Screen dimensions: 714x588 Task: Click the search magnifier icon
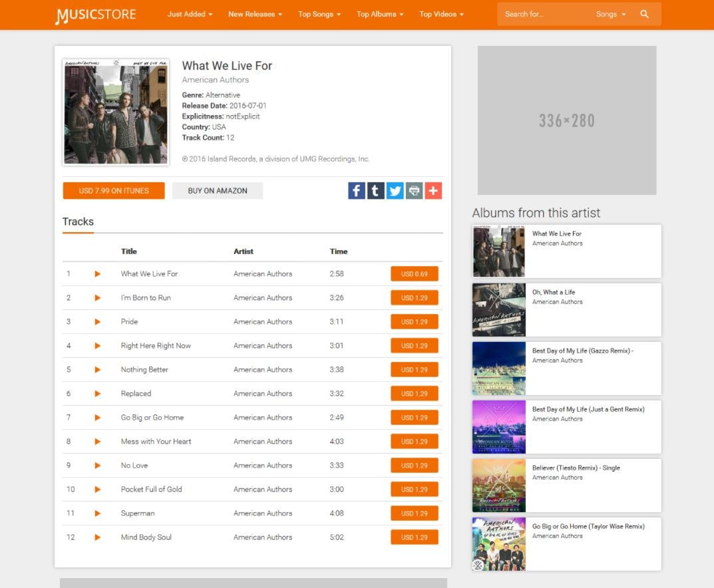[x=644, y=14]
